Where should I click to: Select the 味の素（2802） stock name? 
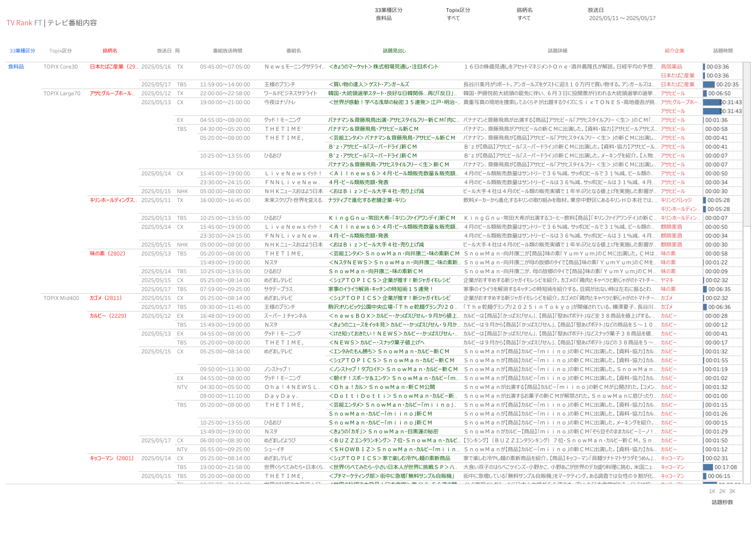[108, 254]
